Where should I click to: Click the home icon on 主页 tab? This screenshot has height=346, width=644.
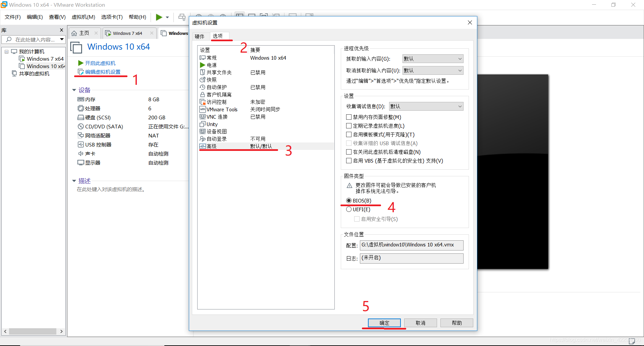(x=74, y=33)
